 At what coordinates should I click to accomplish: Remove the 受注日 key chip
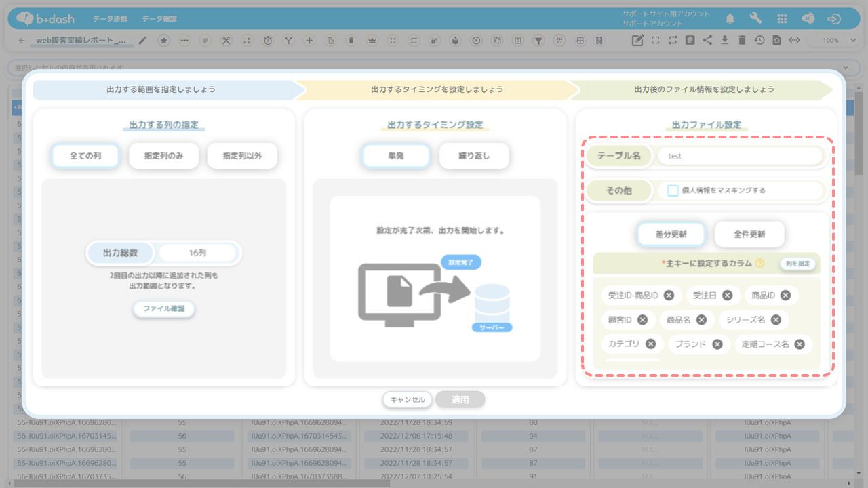(727, 296)
